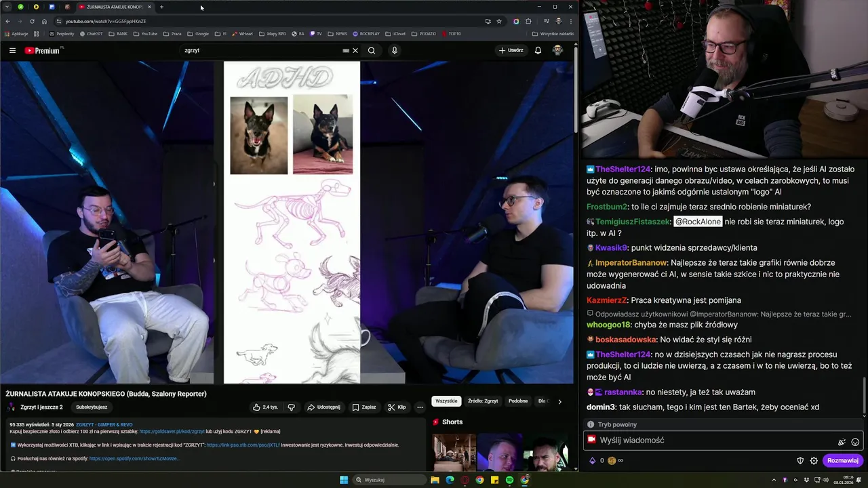
Task: Like the video with thumbs up
Action: 265,407
